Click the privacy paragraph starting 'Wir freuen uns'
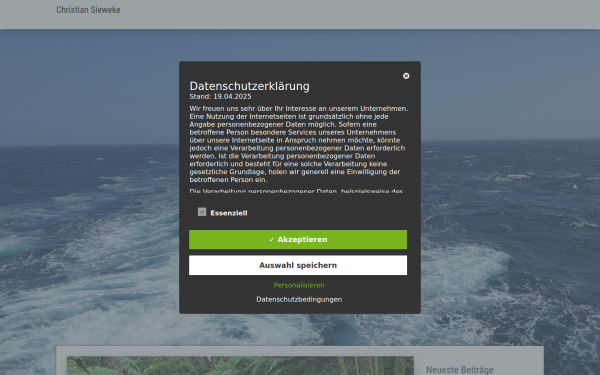This screenshot has width=600, height=375. [x=298, y=144]
